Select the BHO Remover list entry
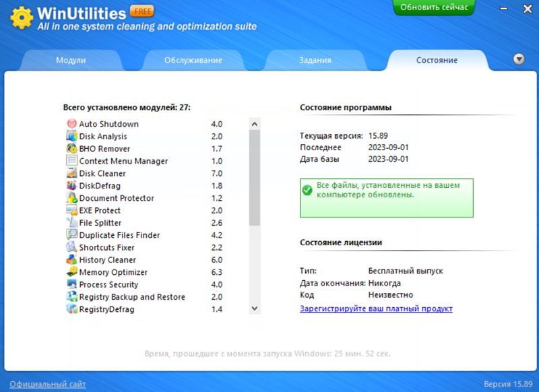Image resolution: width=539 pixels, height=392 pixels. [x=144, y=148]
